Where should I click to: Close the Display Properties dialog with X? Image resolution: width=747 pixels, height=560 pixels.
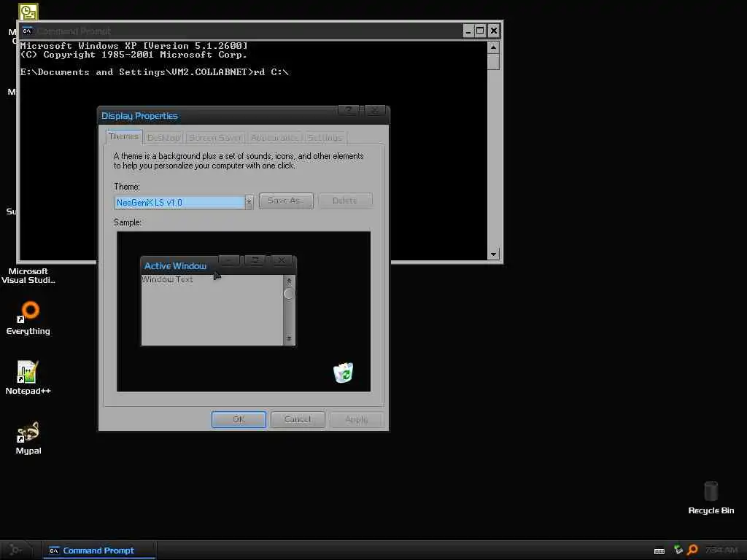375,111
